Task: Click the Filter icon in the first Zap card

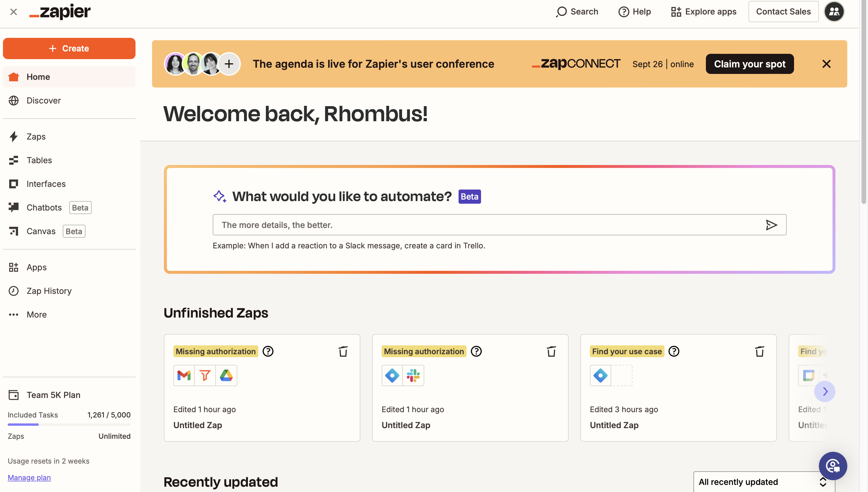Action: pyautogui.click(x=205, y=376)
